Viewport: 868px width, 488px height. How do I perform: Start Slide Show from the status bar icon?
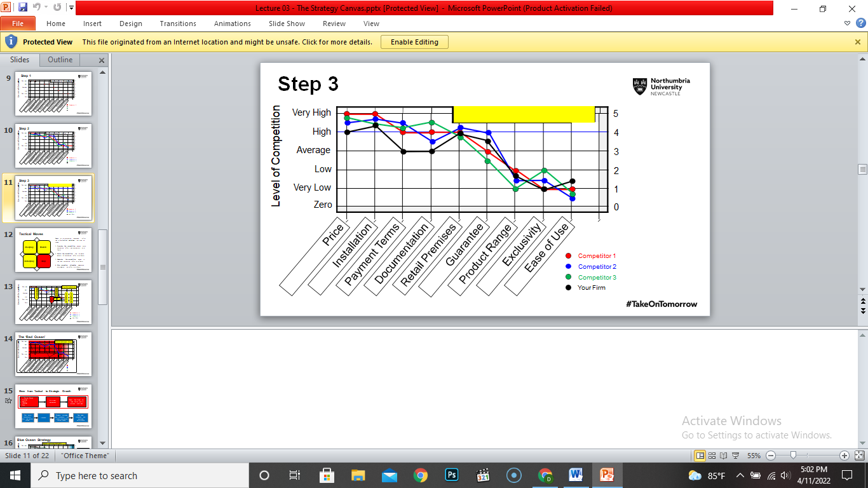point(736,456)
